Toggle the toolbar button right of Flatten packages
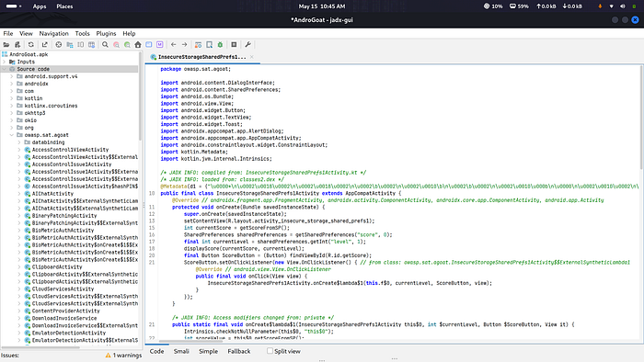 click(x=81, y=45)
